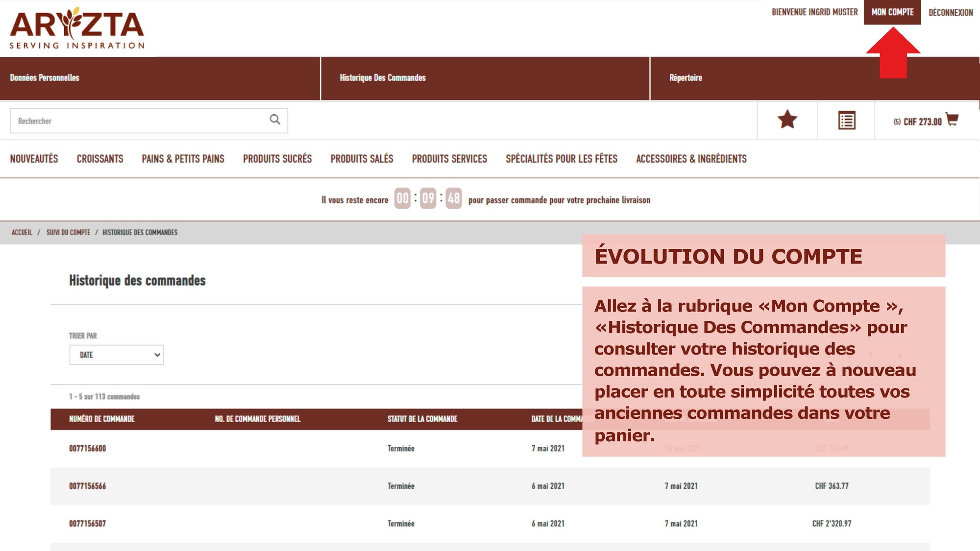Open the shopping cart CHF 273.00
The width and height of the screenshot is (980, 551).
click(925, 120)
